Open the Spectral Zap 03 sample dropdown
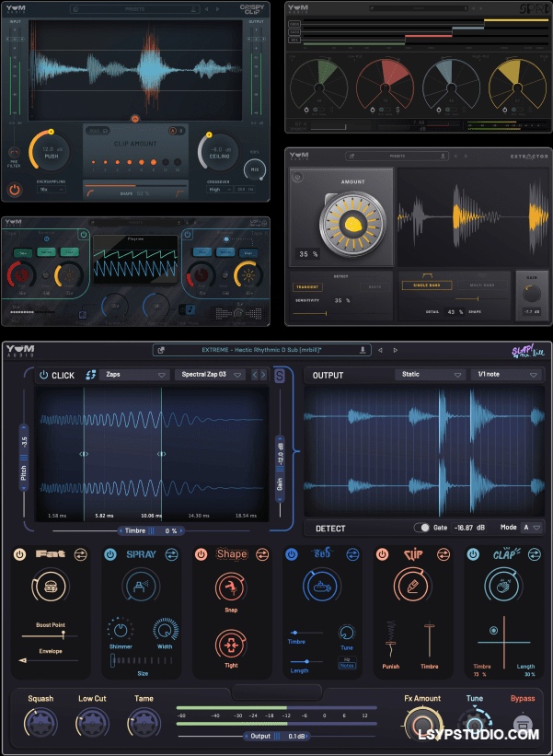The image size is (553, 756). point(211,375)
